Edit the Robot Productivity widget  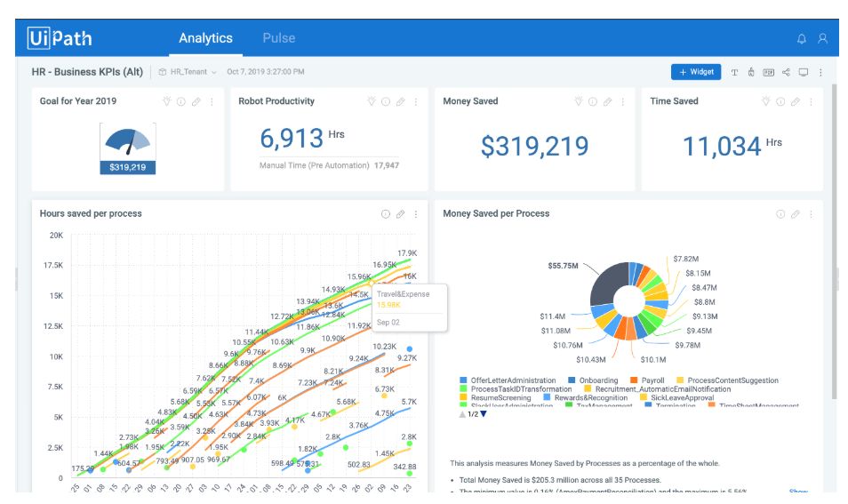[x=400, y=101]
